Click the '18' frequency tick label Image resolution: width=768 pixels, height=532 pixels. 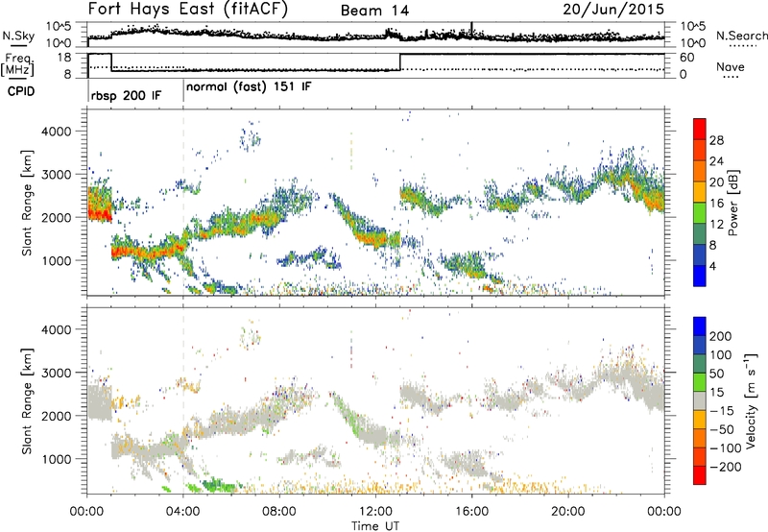[x=64, y=58]
